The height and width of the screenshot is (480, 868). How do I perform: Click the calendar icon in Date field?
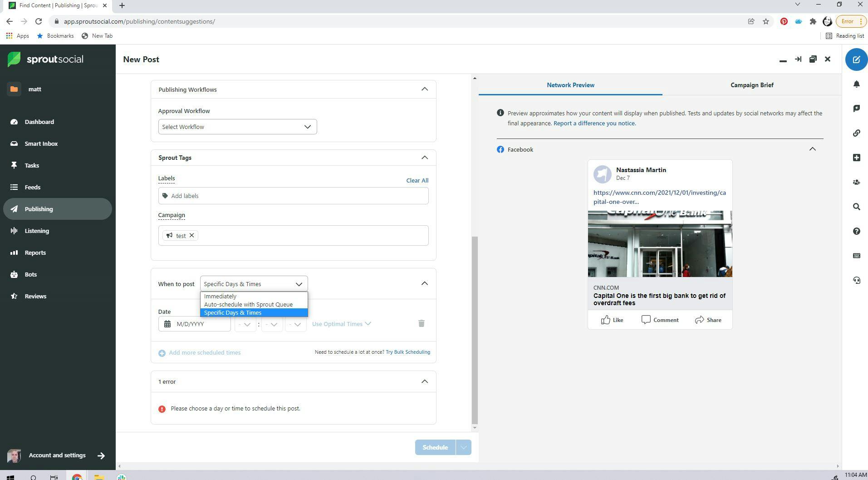point(167,324)
